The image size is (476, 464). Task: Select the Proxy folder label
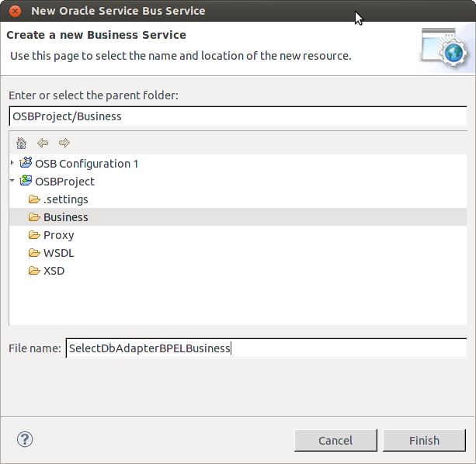point(58,235)
